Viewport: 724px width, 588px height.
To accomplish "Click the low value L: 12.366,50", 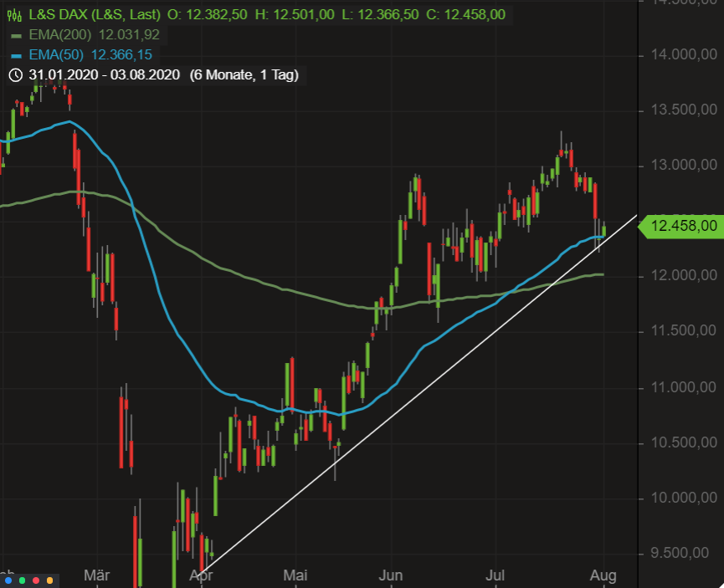I will pyautogui.click(x=380, y=15).
